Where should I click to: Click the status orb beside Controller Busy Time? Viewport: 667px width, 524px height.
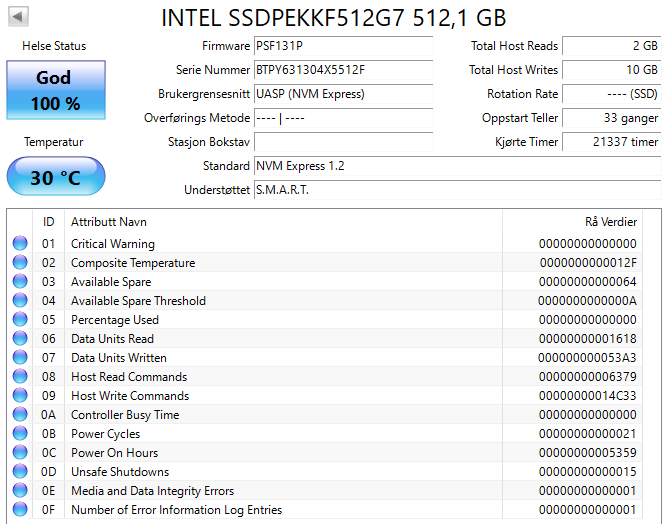[x=20, y=415]
